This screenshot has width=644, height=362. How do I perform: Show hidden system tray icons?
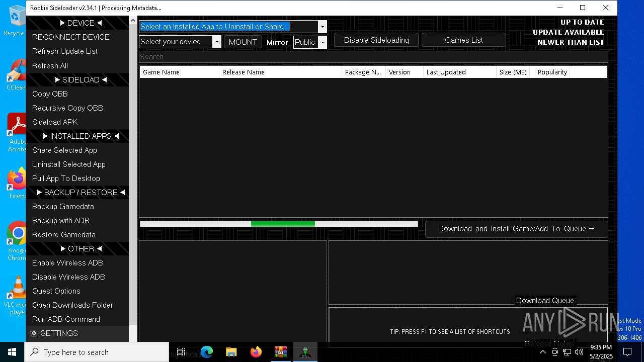543,352
